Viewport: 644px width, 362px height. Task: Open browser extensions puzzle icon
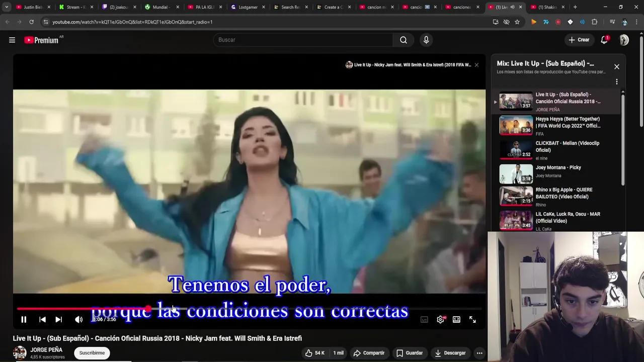[x=594, y=22]
